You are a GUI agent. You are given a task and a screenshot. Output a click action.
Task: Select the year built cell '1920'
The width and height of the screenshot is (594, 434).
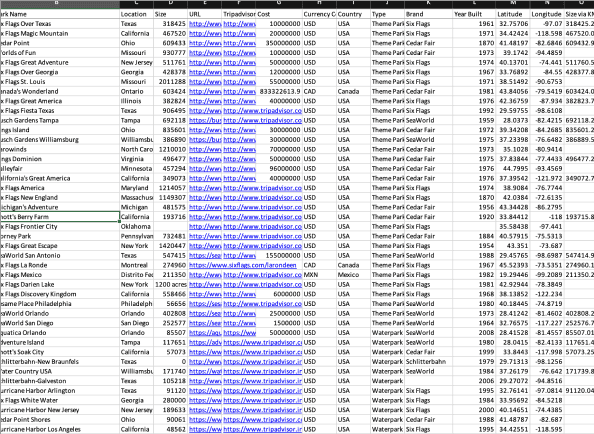pos(474,217)
